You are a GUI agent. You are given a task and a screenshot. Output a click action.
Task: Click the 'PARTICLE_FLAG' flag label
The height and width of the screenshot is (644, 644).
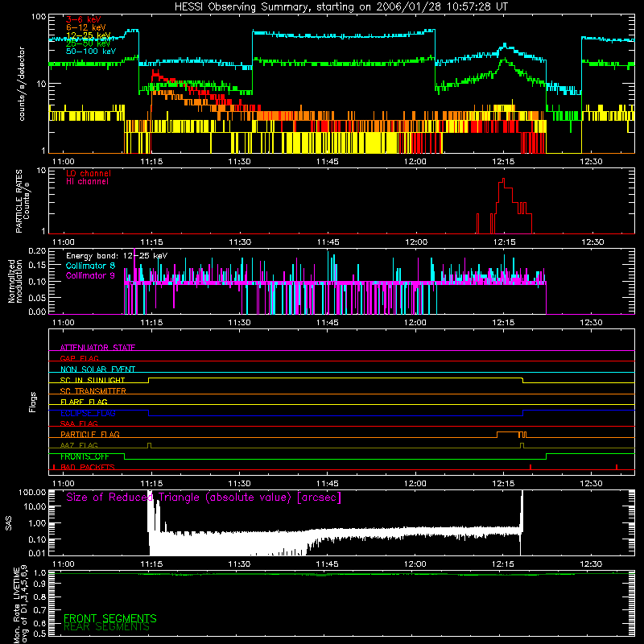coord(90,434)
